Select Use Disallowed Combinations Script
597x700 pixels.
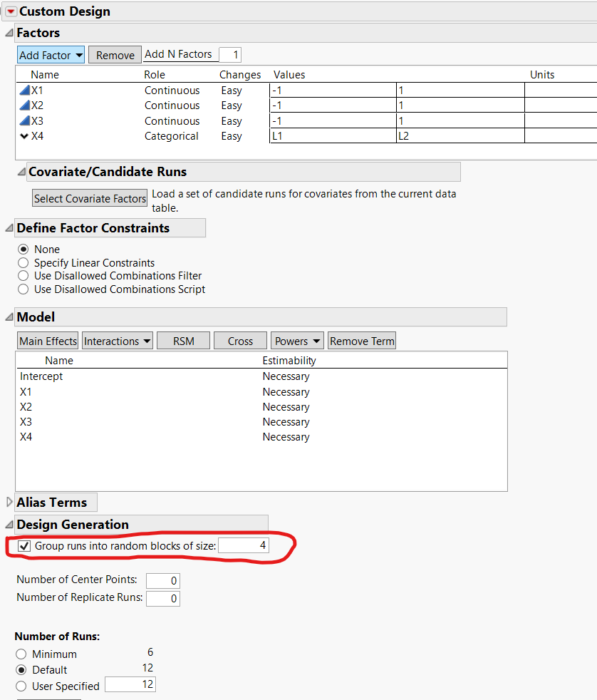[x=24, y=289]
